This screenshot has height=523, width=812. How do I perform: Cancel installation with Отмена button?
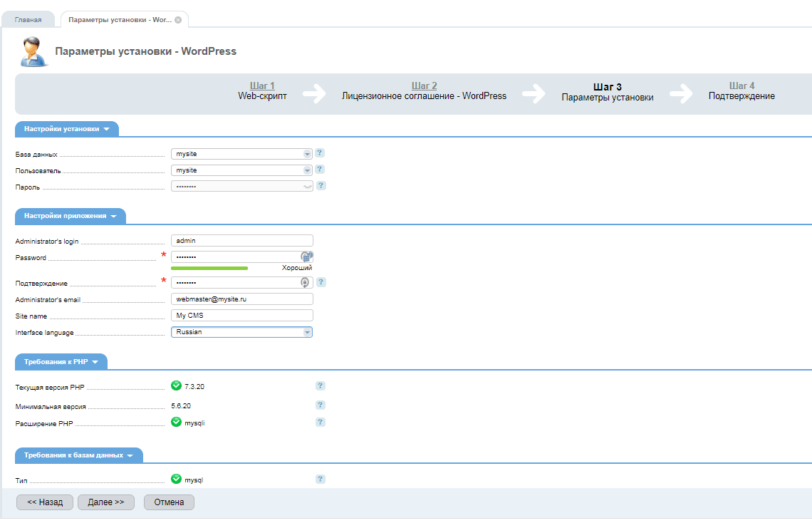(x=169, y=502)
